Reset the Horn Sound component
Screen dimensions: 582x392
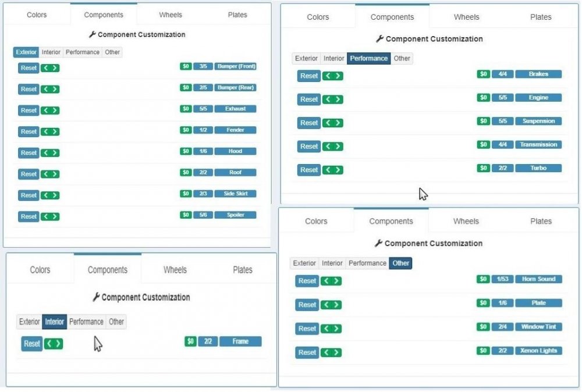(307, 281)
